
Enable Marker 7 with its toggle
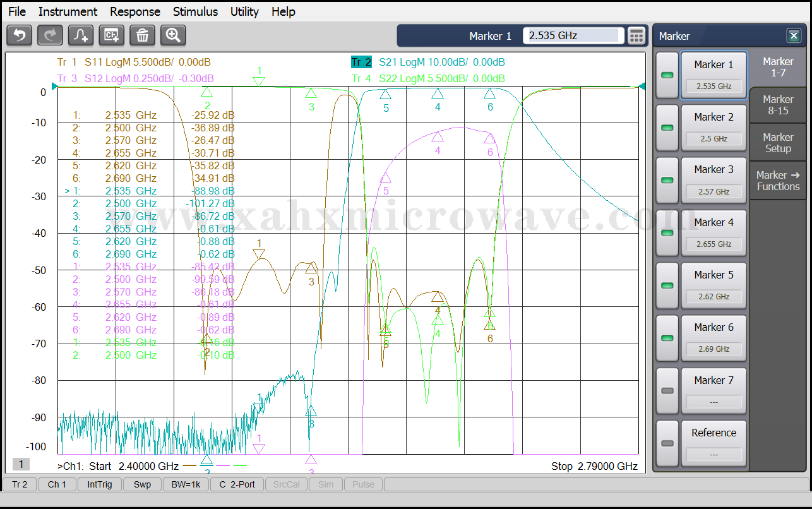point(667,390)
